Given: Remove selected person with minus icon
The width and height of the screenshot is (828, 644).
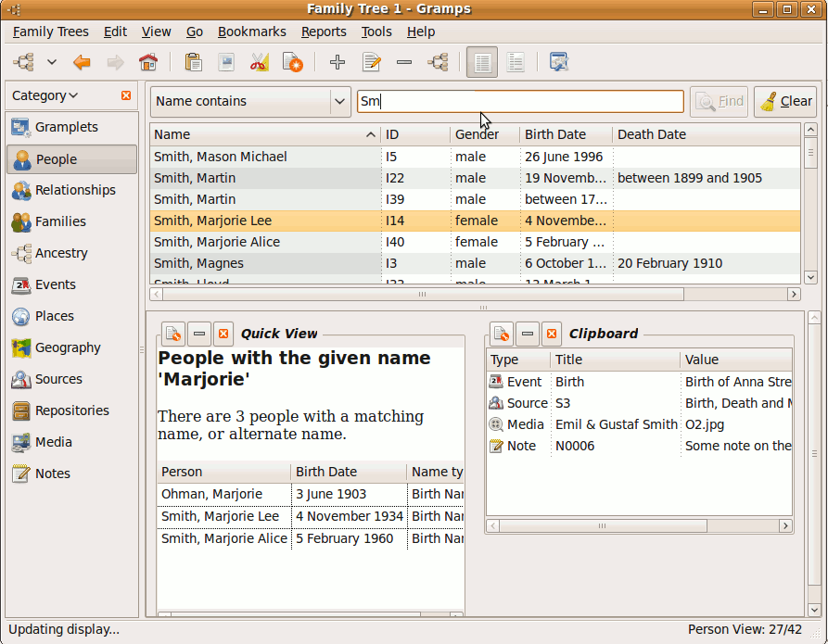Looking at the screenshot, I should pos(404,62).
